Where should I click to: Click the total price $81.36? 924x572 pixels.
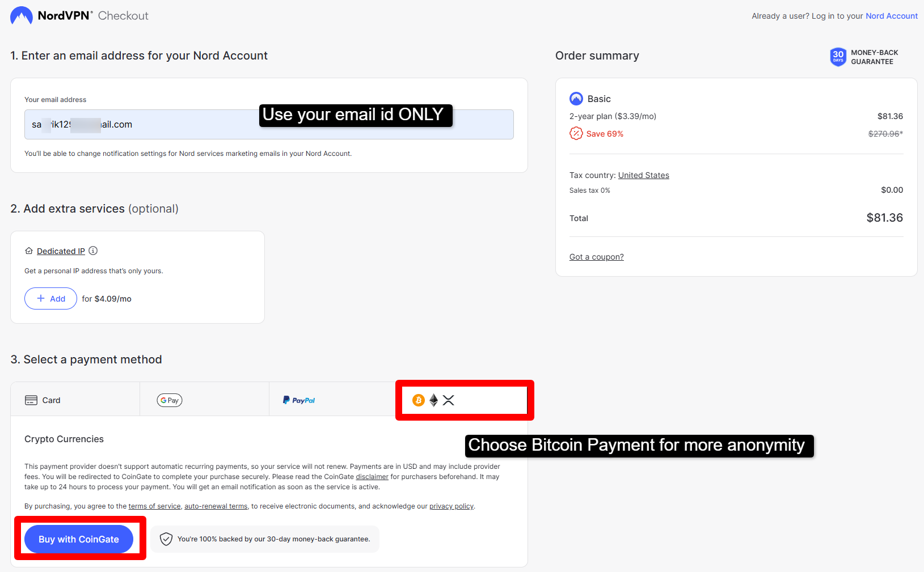(885, 218)
